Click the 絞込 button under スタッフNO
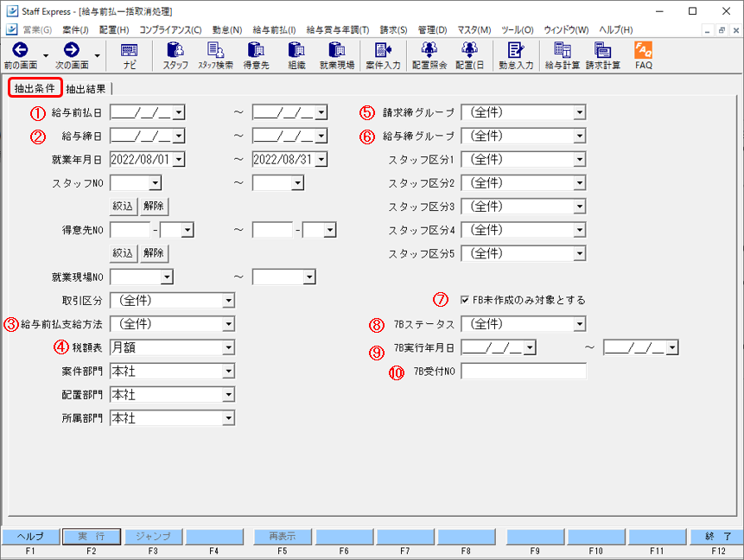 123,206
